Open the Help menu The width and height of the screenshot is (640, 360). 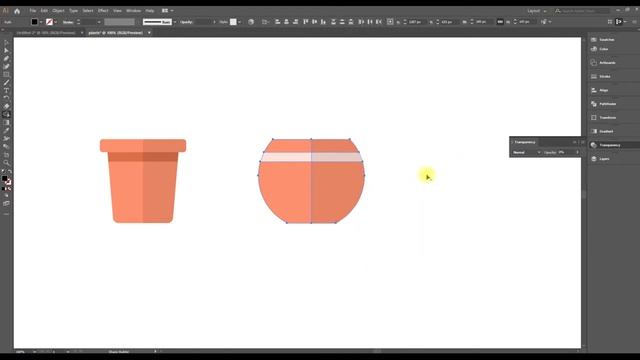[x=150, y=11]
